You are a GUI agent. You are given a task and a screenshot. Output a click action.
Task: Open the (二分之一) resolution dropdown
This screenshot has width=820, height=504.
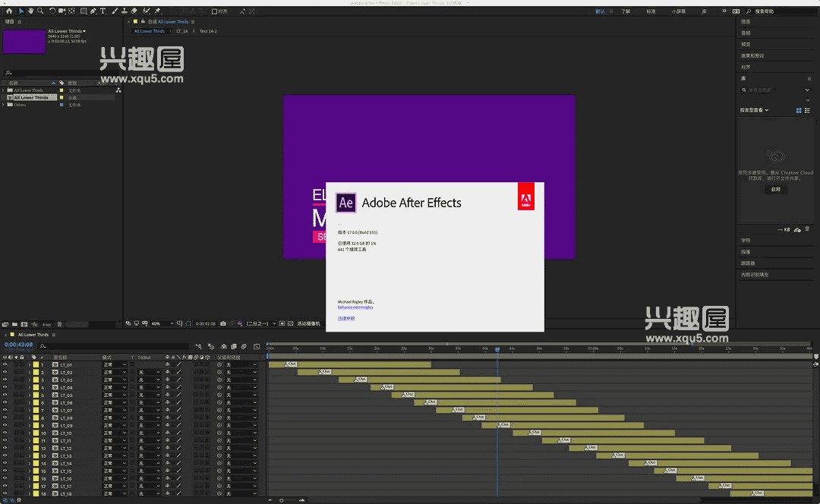(x=260, y=323)
